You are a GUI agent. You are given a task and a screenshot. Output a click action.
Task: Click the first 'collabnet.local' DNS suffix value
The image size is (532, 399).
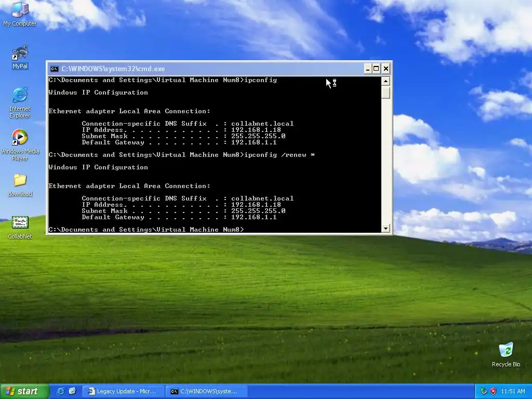point(262,124)
